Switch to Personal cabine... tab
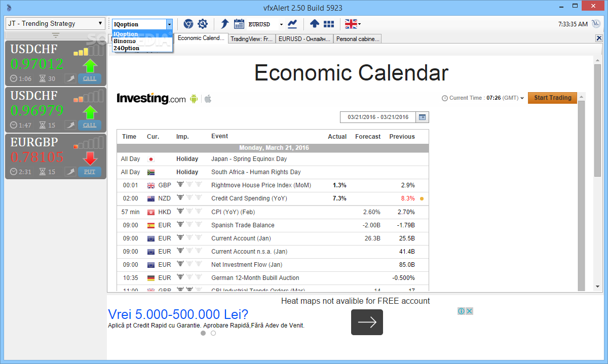This screenshot has width=608, height=364. point(357,39)
